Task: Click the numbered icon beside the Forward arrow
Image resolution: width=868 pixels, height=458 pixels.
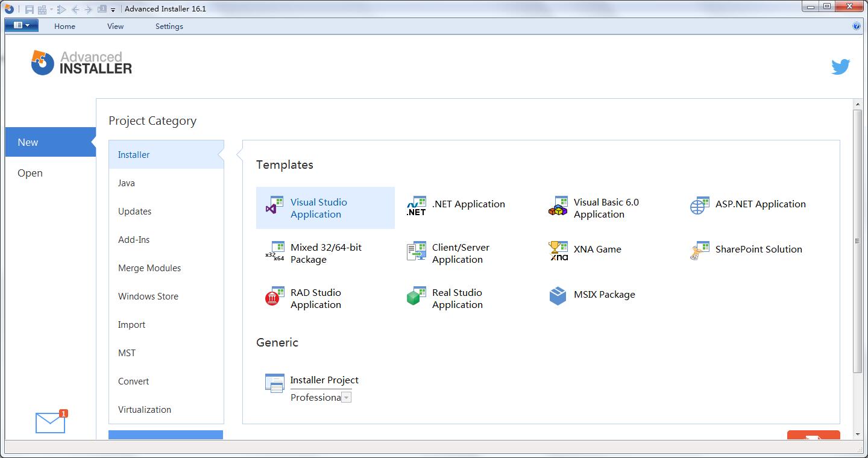Action: pyautogui.click(x=102, y=9)
